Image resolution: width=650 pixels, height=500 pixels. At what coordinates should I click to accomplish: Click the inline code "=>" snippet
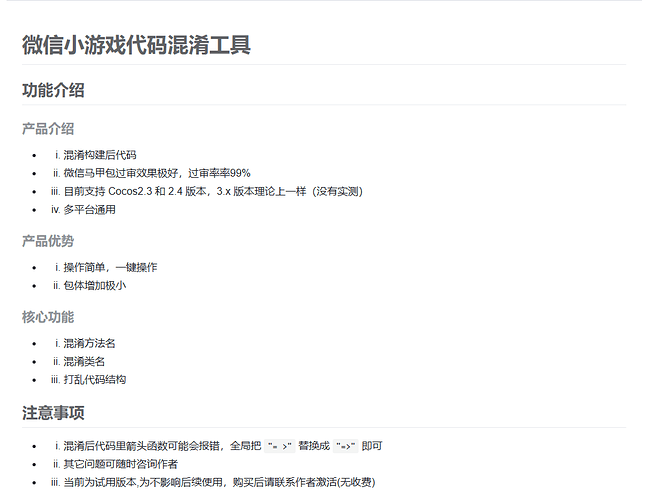point(346,446)
